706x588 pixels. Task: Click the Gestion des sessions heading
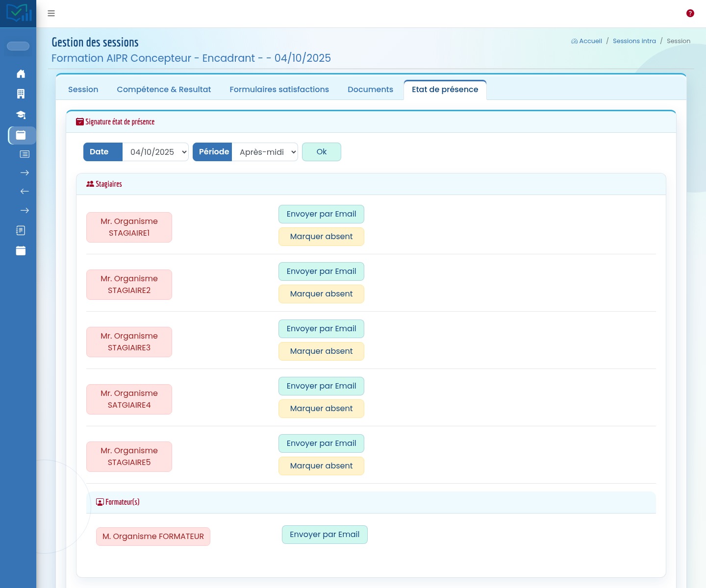(95, 42)
